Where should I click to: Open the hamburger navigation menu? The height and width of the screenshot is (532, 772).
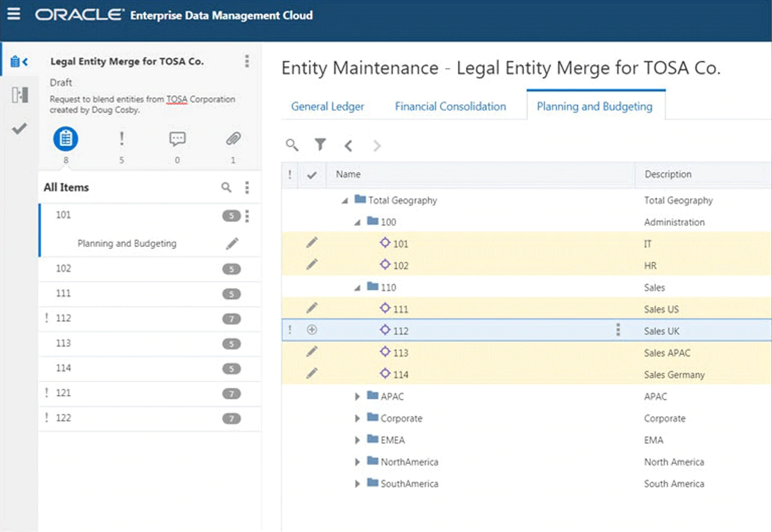tap(14, 14)
